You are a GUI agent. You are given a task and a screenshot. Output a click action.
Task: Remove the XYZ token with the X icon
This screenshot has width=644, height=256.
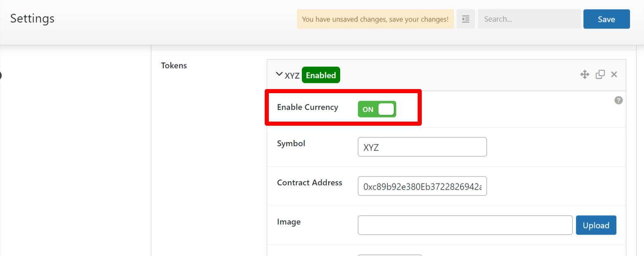point(614,75)
